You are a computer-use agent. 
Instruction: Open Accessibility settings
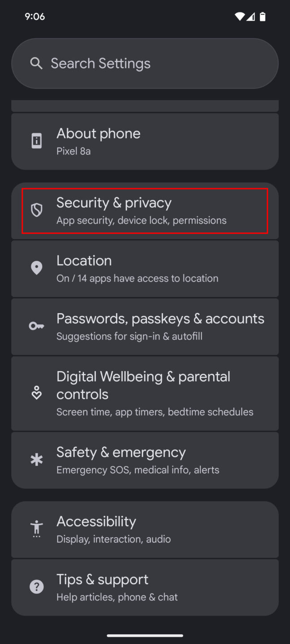[145, 529]
